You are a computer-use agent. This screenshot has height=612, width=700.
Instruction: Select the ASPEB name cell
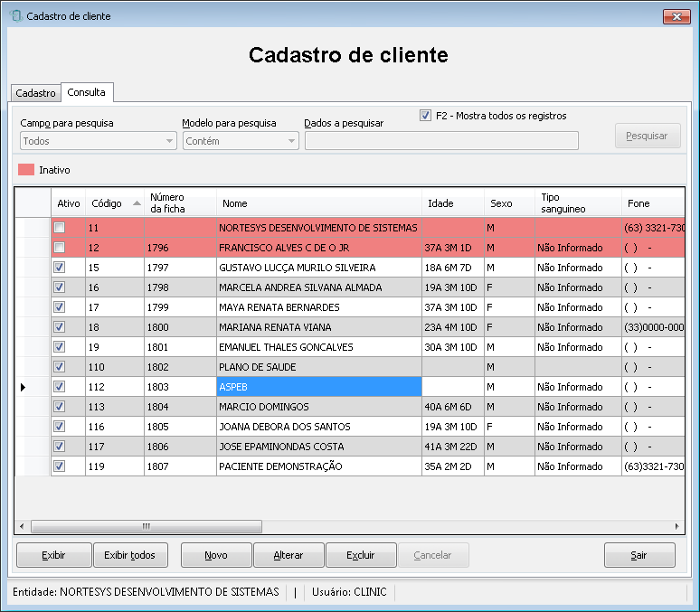(319, 387)
